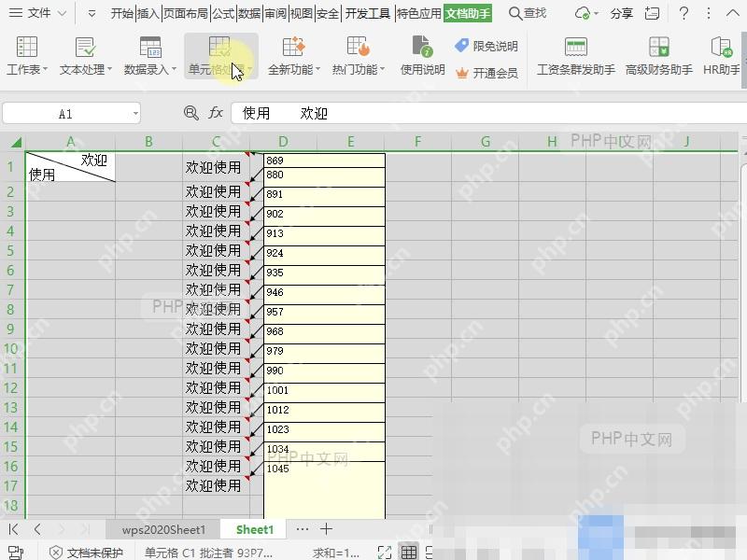Open the more options vertical dots
747x560 pixels.
(709, 13)
